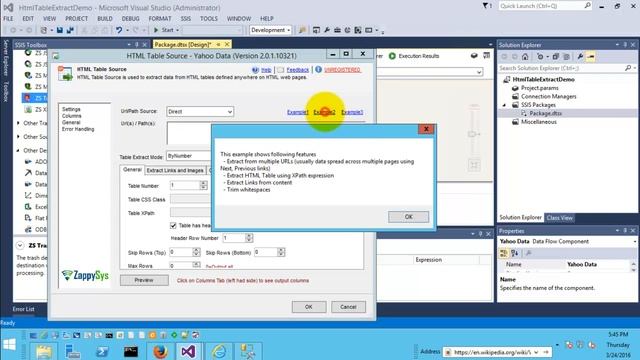Image resolution: width=640 pixels, height=360 pixels.
Task: Select Error Handling in the dialog's left list
Action: (78, 129)
